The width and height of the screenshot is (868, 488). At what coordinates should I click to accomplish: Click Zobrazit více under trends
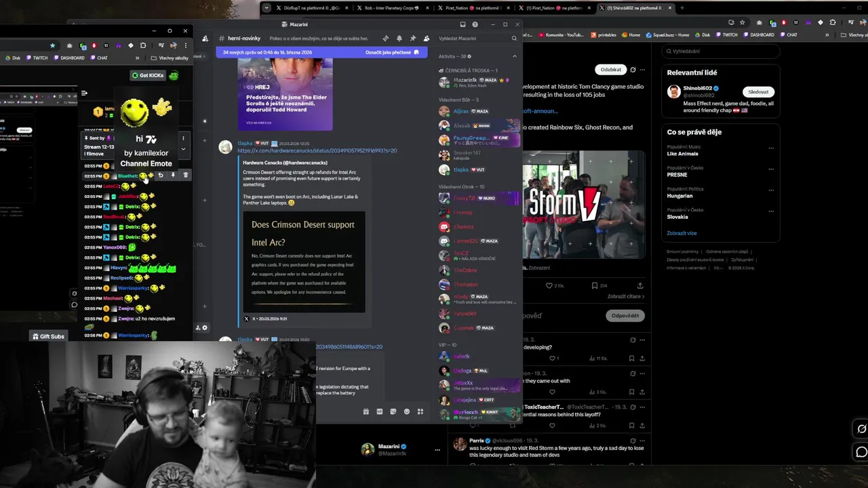[682, 233]
